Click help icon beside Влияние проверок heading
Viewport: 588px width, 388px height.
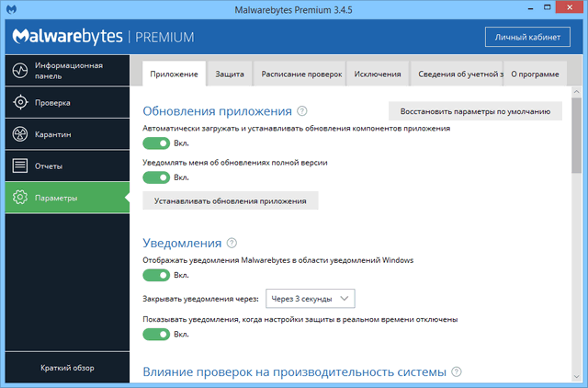point(456,372)
